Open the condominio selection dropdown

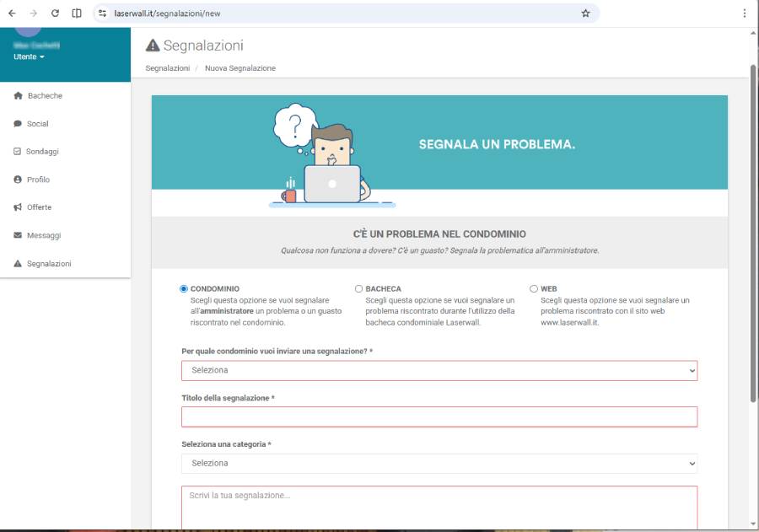(x=439, y=370)
